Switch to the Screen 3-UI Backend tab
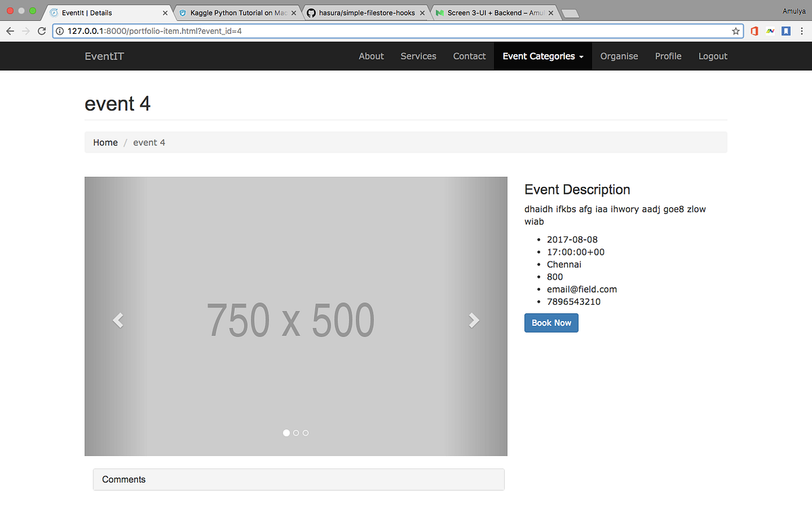The height and width of the screenshot is (508, 812). 491,12
